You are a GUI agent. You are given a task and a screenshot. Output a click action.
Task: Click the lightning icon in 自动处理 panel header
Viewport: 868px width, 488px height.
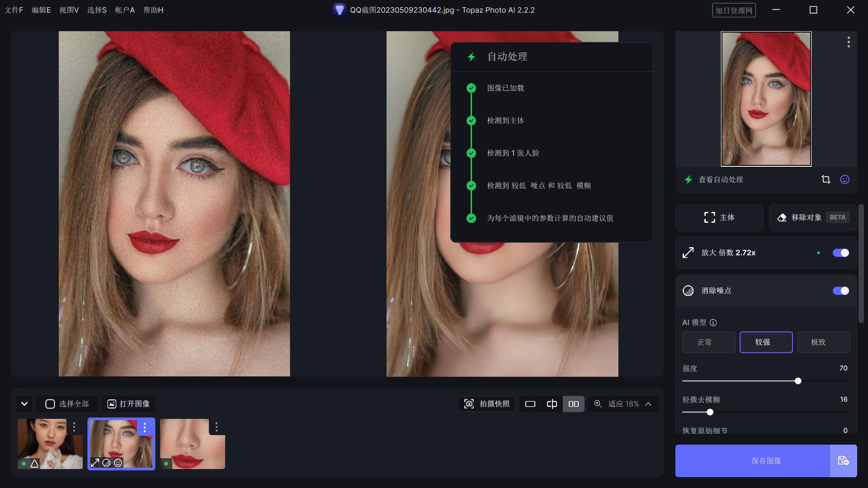[x=472, y=57]
